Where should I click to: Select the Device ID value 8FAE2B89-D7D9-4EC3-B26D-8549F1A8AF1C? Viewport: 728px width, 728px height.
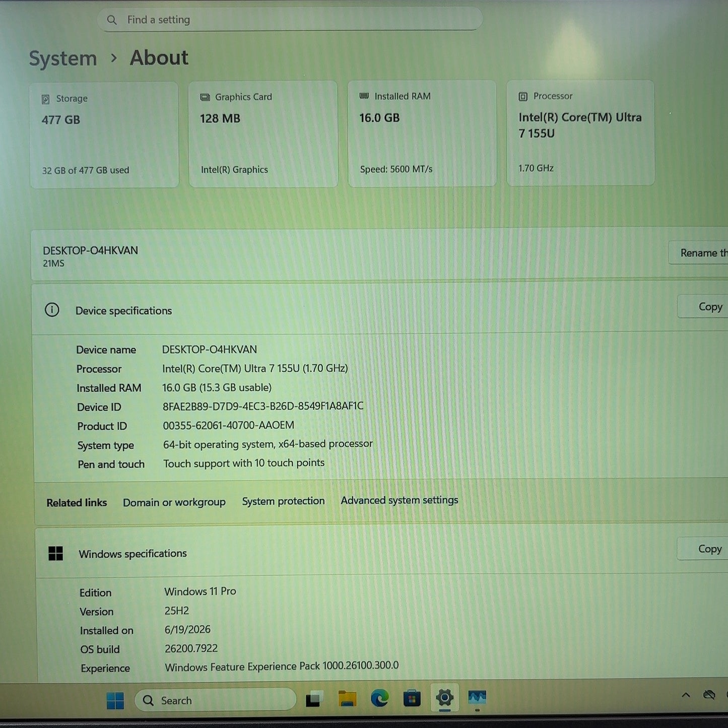(263, 406)
